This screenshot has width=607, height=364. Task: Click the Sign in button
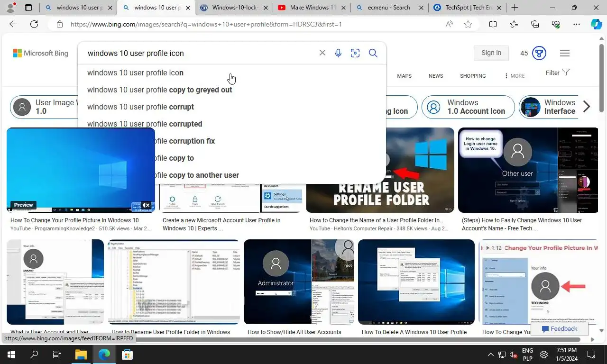(x=491, y=53)
